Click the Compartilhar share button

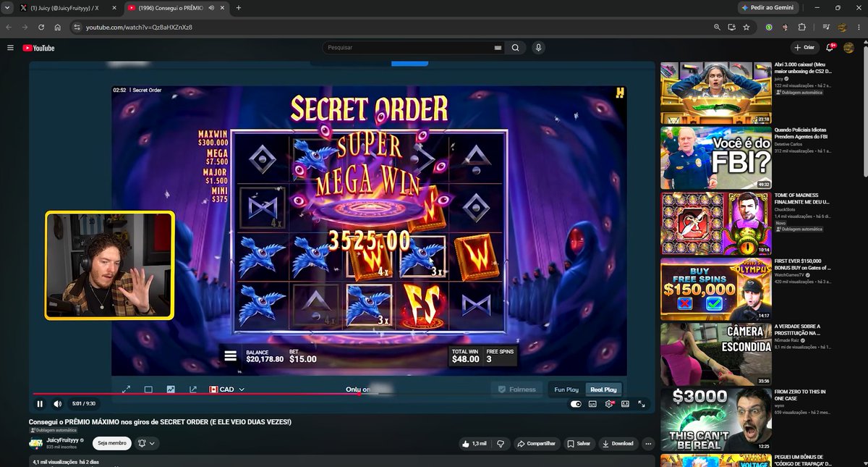536,443
